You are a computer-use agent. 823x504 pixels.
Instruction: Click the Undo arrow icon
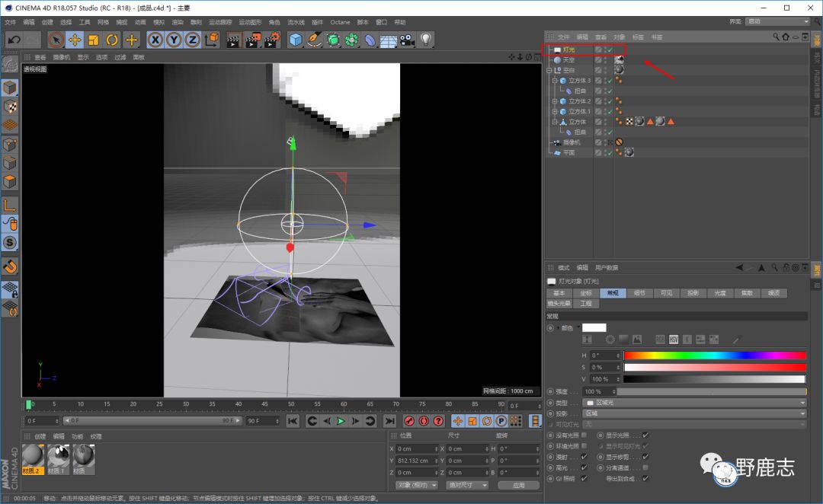click(14, 40)
